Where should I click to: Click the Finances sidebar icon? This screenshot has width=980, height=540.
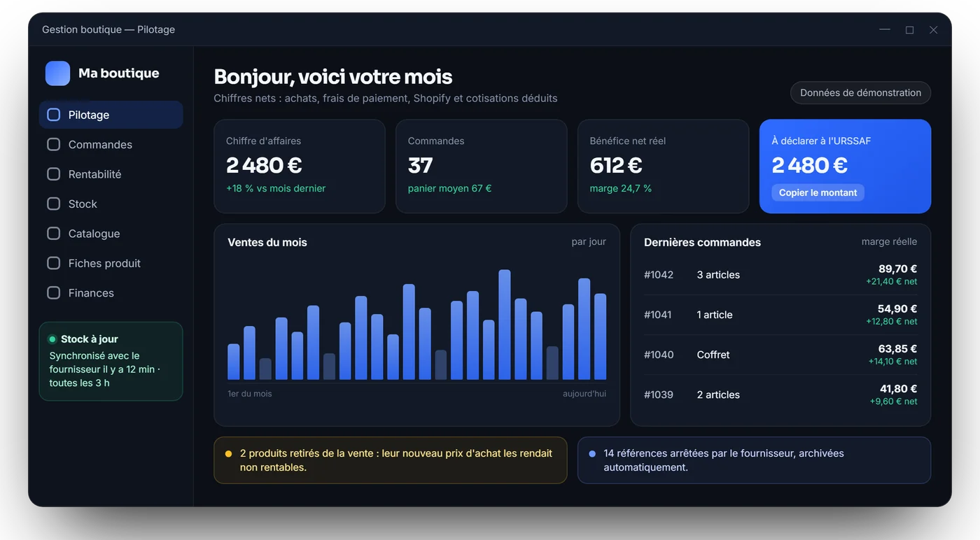(53, 293)
